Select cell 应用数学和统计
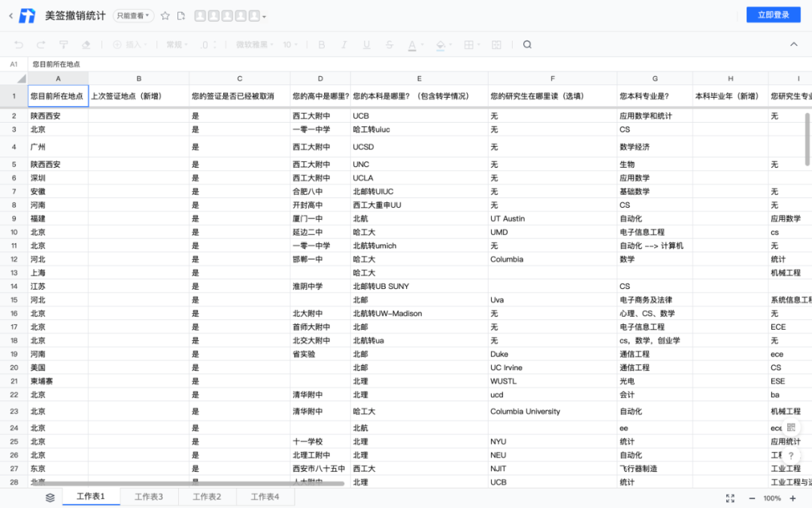 [x=655, y=116]
